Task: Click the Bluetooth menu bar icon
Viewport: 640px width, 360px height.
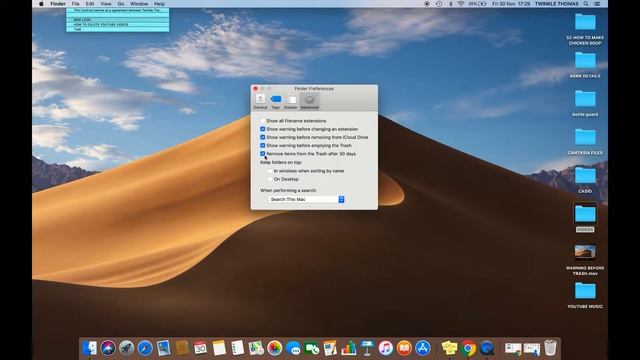Action: coord(451,4)
